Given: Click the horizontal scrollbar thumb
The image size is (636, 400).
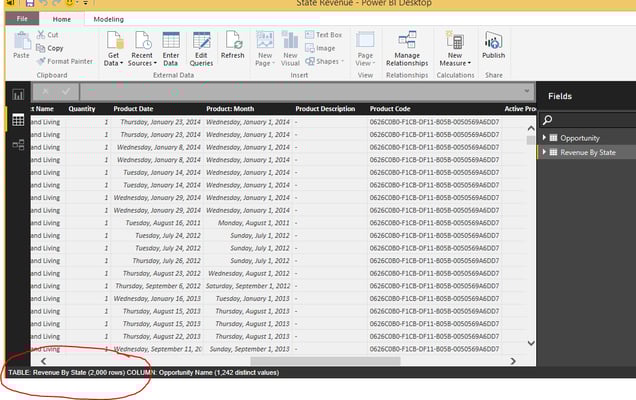Looking at the screenshot, I should (x=325, y=361).
